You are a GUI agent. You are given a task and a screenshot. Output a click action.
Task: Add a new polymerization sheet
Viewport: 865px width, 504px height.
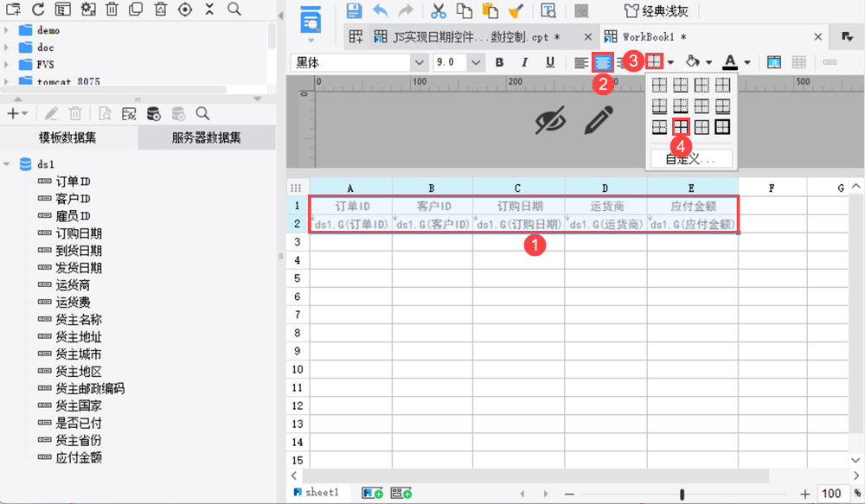[x=401, y=493]
